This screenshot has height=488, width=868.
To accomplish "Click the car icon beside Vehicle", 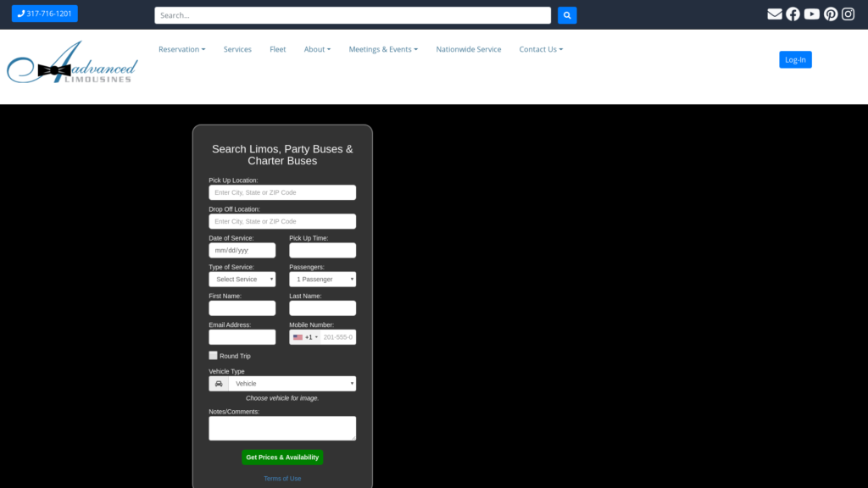I will point(219,384).
